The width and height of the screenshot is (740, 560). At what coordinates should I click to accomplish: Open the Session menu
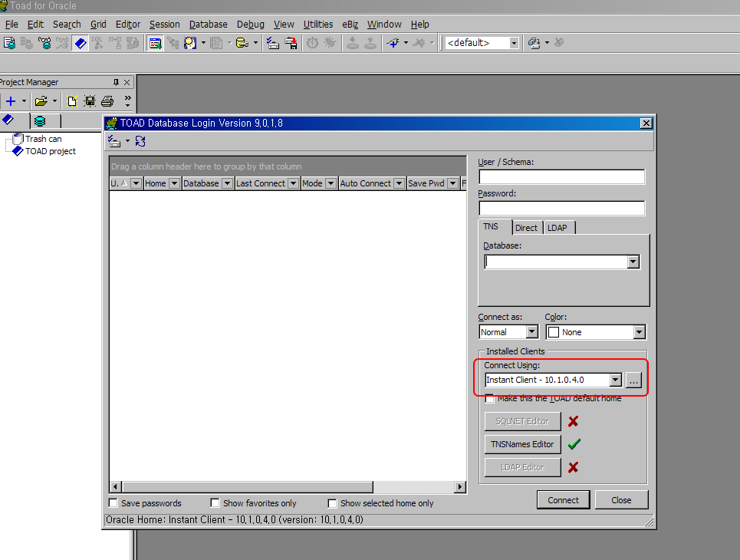pos(164,24)
